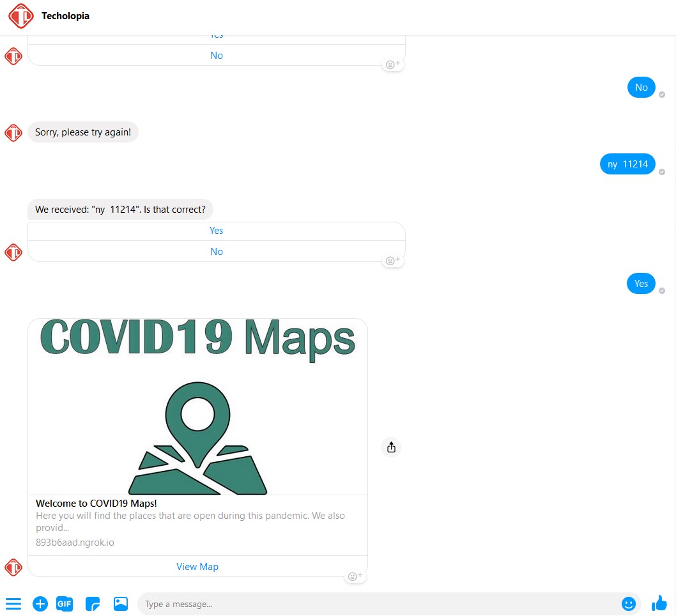Open the Techolopia page name

coord(66,16)
